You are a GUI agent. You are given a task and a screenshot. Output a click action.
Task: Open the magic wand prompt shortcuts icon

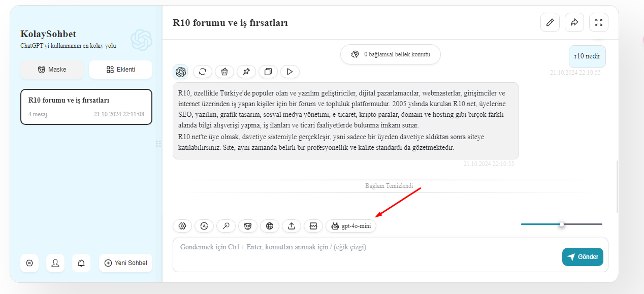(226, 226)
